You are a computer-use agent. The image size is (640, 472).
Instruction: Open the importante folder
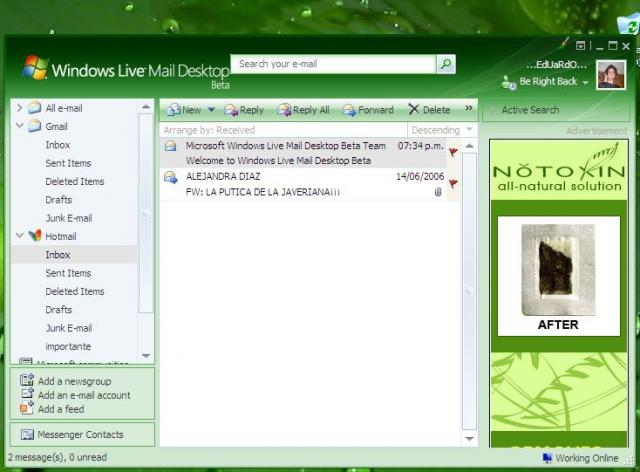68,347
